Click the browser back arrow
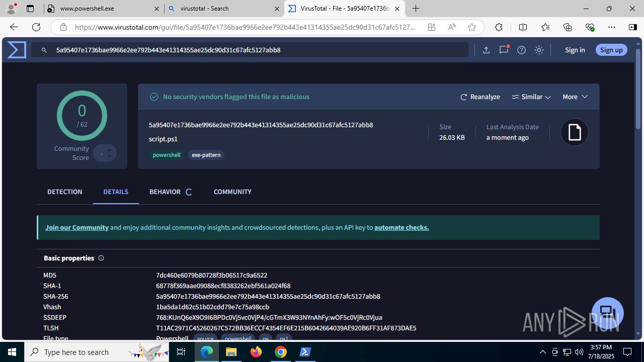Screen dimensions: 644x362 [14, 27]
